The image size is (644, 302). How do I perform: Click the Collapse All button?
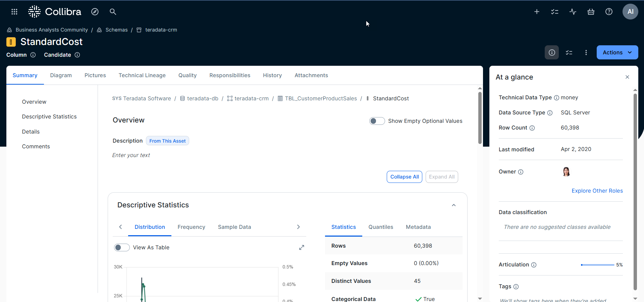[x=404, y=177]
